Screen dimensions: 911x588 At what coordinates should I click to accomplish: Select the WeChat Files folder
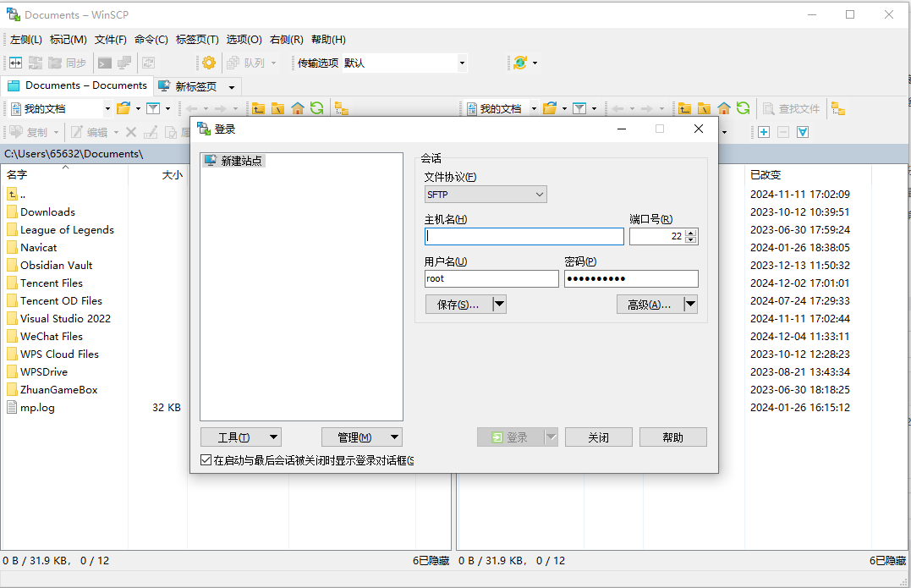[51, 337]
